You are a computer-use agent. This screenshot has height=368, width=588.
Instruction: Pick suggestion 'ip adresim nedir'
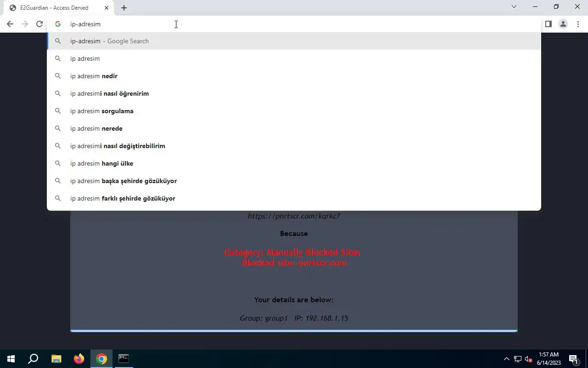coord(294,76)
